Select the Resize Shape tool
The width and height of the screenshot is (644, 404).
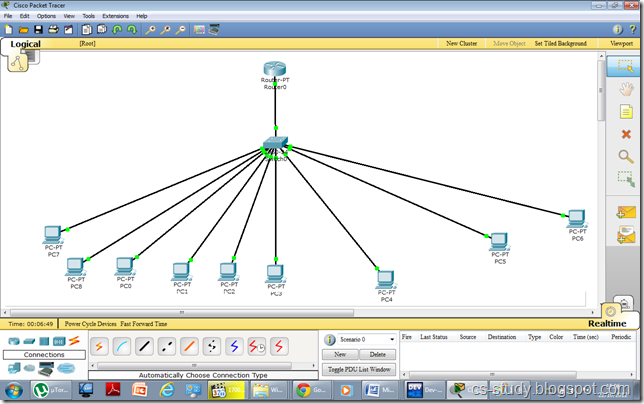[x=626, y=179]
